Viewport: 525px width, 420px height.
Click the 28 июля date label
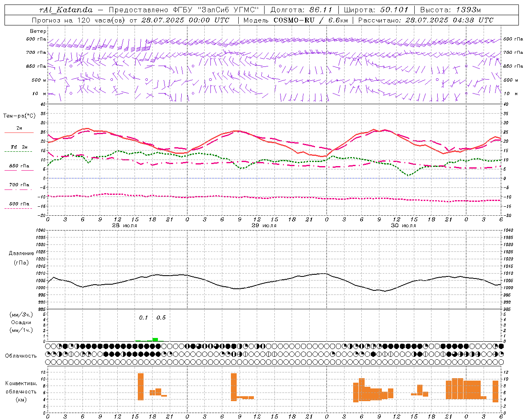tap(125, 226)
